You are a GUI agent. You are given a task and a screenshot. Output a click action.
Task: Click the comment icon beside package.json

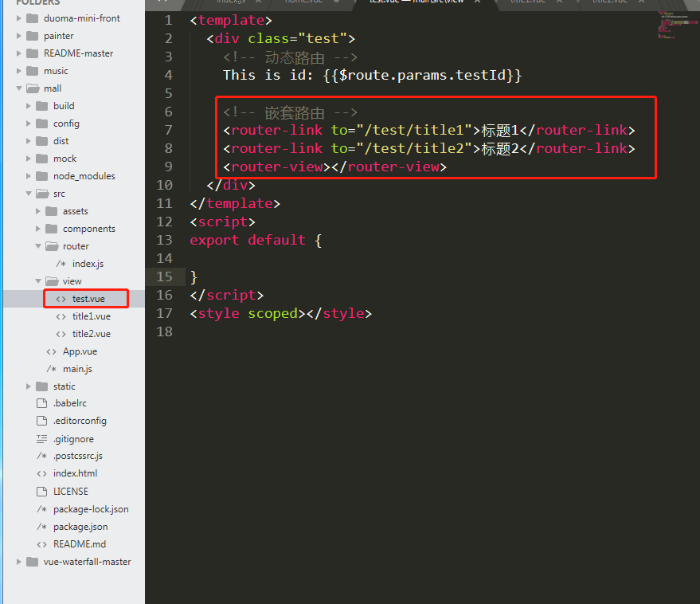tap(41, 527)
